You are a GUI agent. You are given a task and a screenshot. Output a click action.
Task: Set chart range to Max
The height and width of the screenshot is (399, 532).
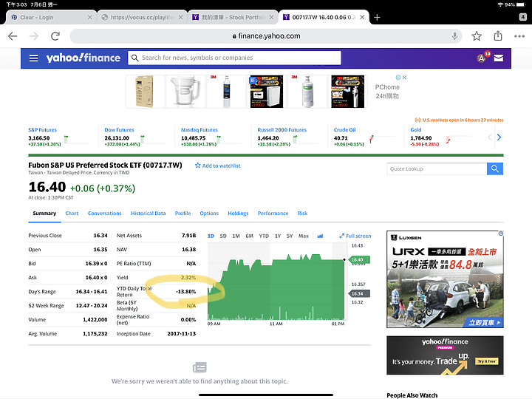[304, 236]
